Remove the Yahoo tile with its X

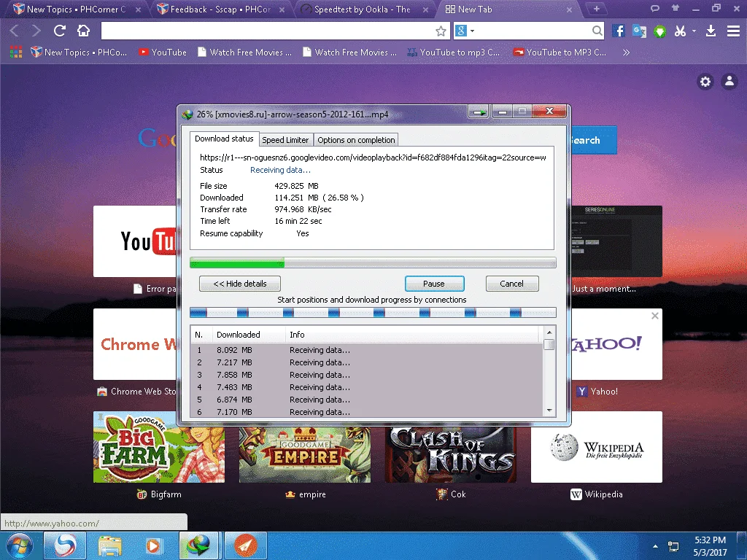(x=654, y=316)
